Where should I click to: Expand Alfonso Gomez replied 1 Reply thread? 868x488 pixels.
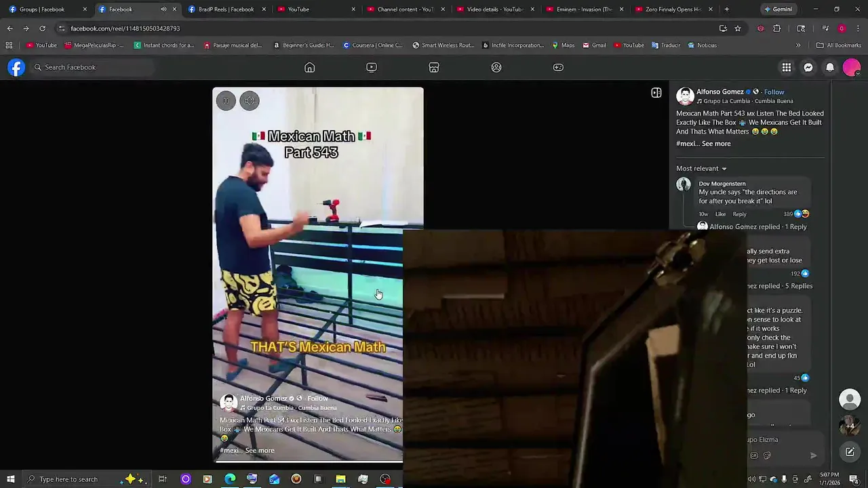[x=758, y=227]
